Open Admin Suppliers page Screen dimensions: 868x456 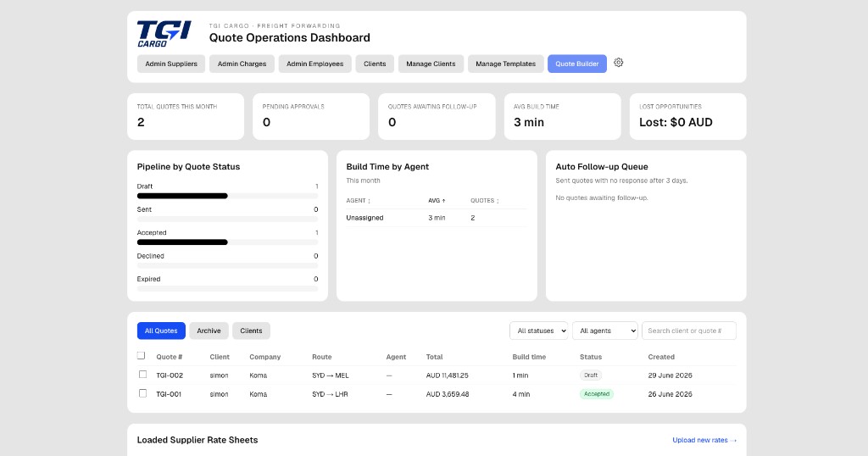click(x=171, y=64)
